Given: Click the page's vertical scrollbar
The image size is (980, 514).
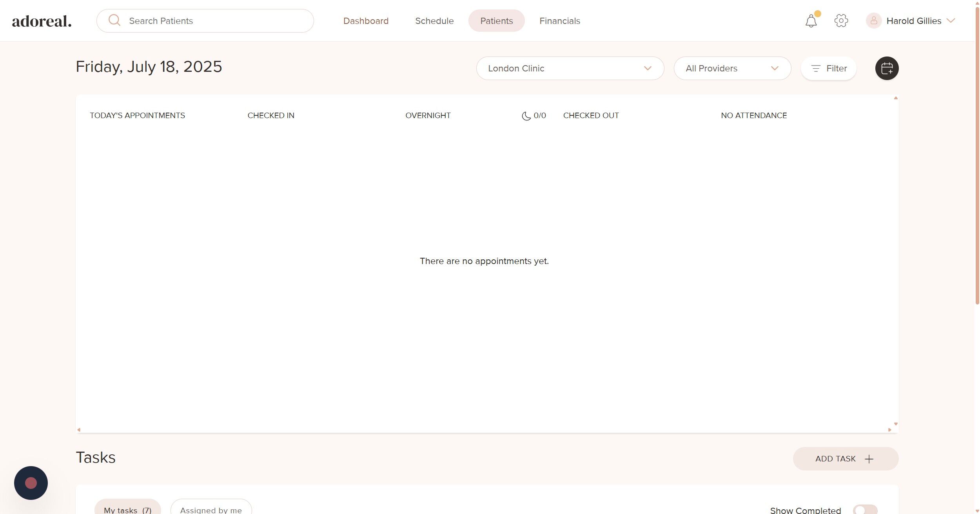Looking at the screenshot, I should tap(977, 157).
